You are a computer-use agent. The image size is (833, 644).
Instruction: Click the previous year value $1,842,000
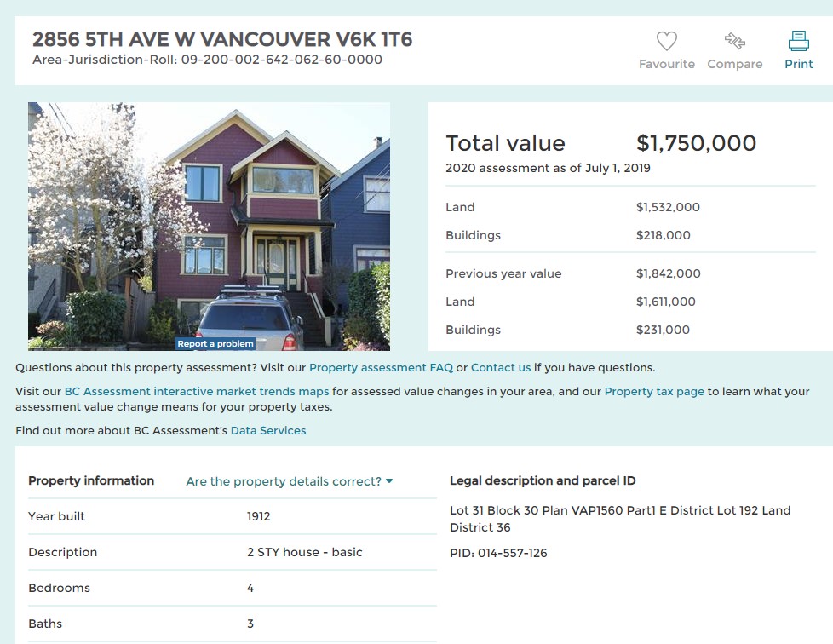pyautogui.click(x=668, y=274)
